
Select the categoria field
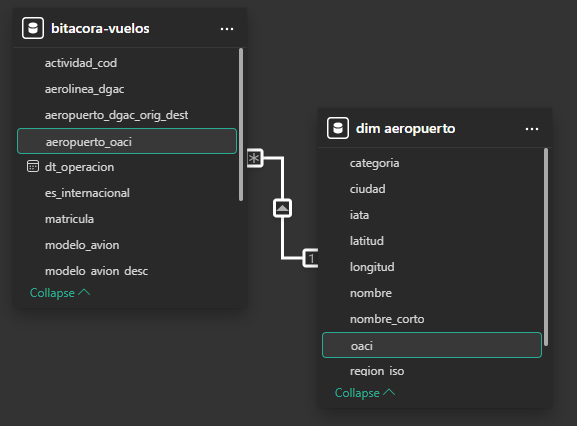point(432,163)
